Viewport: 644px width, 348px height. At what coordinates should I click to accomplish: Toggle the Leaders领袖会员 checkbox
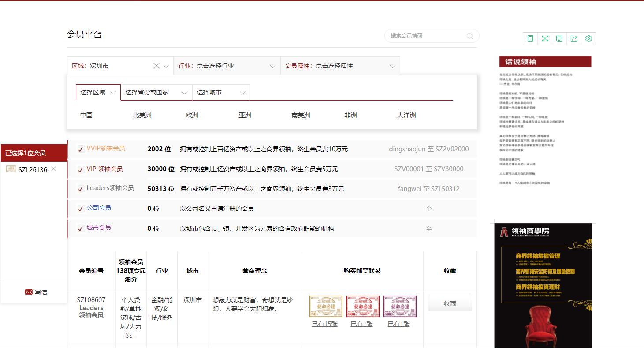[x=81, y=189]
